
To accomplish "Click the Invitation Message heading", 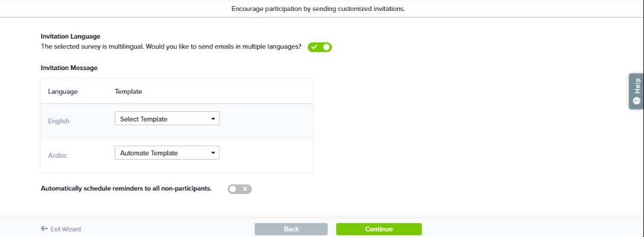I will 69,68.
